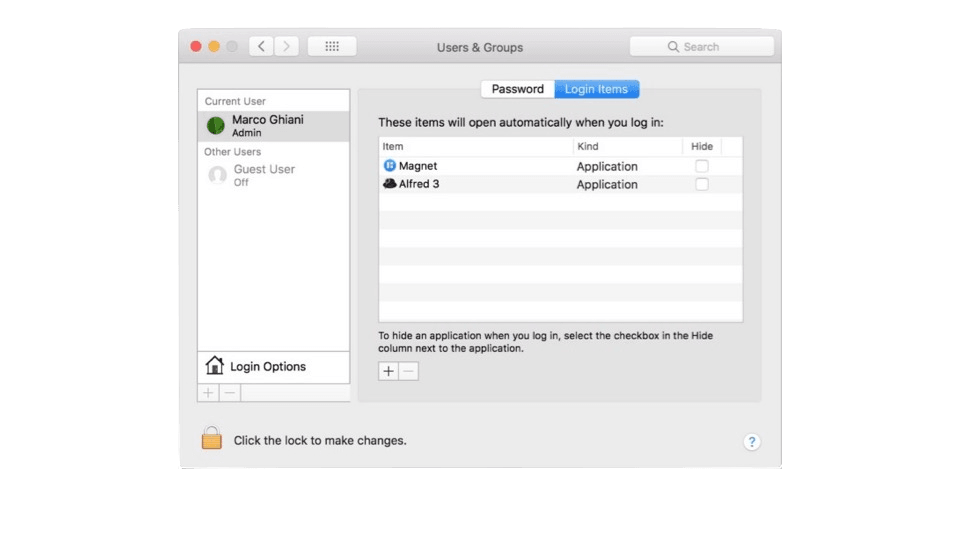Click the Login Options house icon
The width and height of the screenshot is (960, 540).
coord(214,366)
